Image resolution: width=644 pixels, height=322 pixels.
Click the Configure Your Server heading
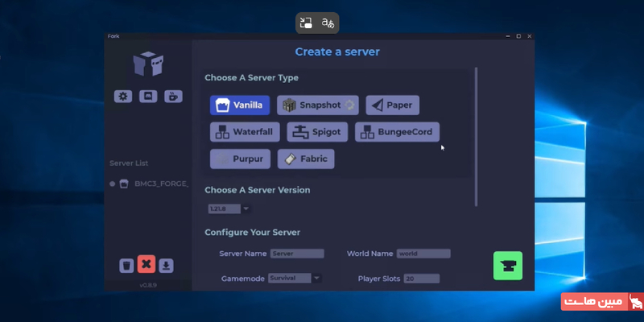tap(252, 232)
